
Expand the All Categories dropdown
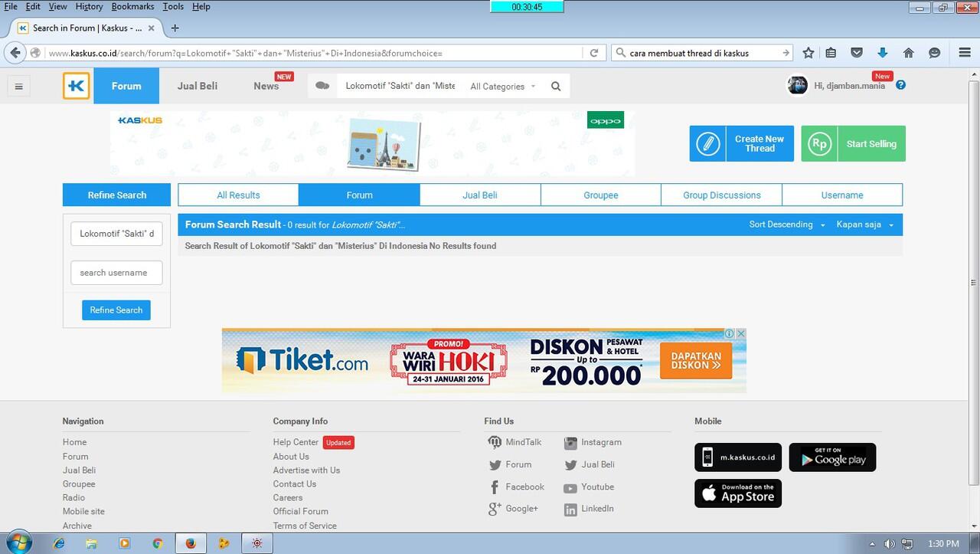[x=503, y=87]
